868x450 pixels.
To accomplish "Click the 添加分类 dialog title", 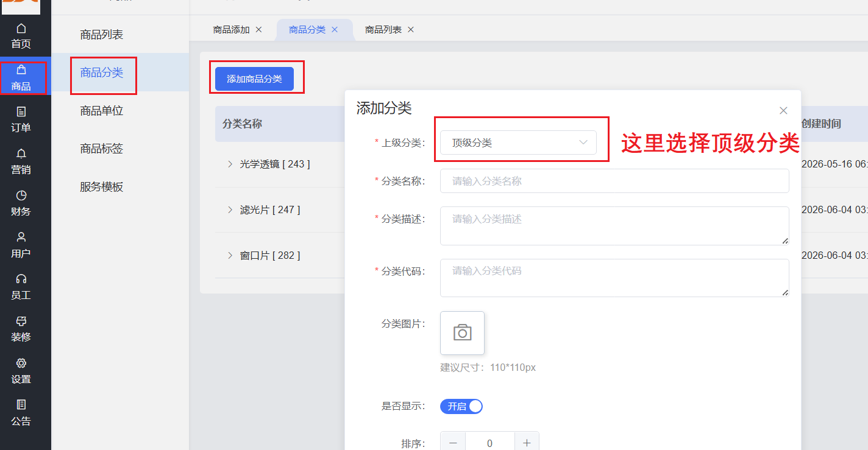I will [x=384, y=108].
